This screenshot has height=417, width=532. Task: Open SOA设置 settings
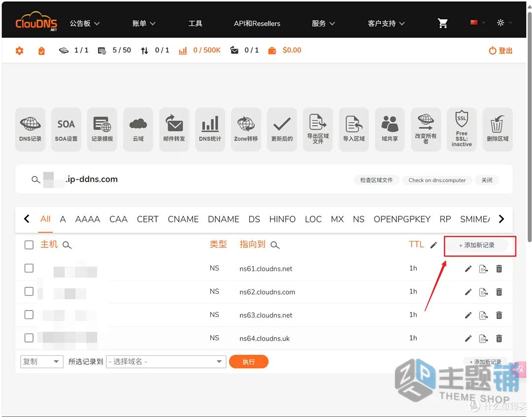pyautogui.click(x=66, y=129)
